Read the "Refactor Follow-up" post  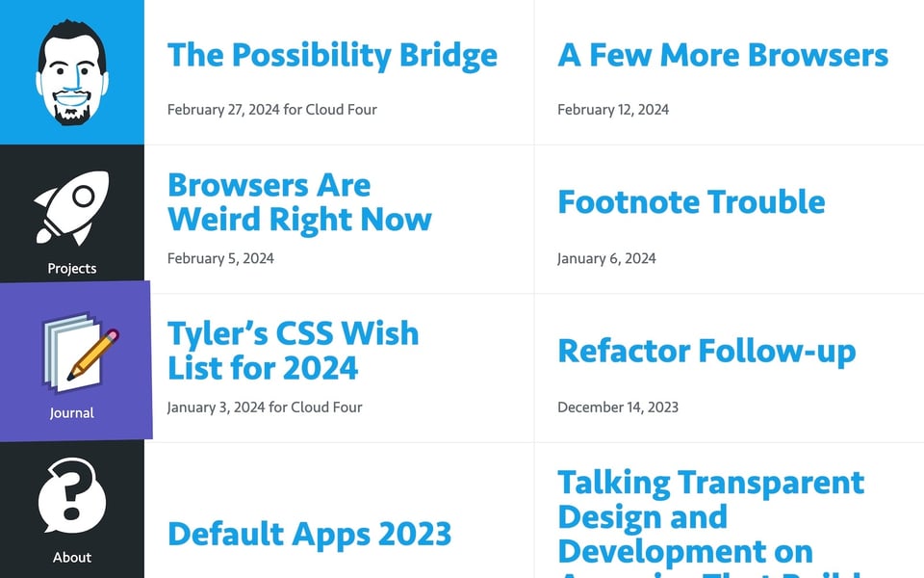click(706, 352)
